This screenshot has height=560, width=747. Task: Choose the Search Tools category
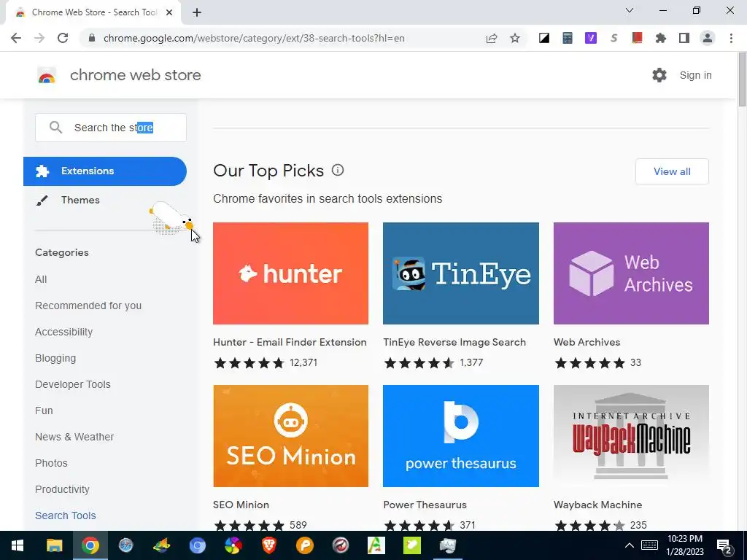[65, 516]
